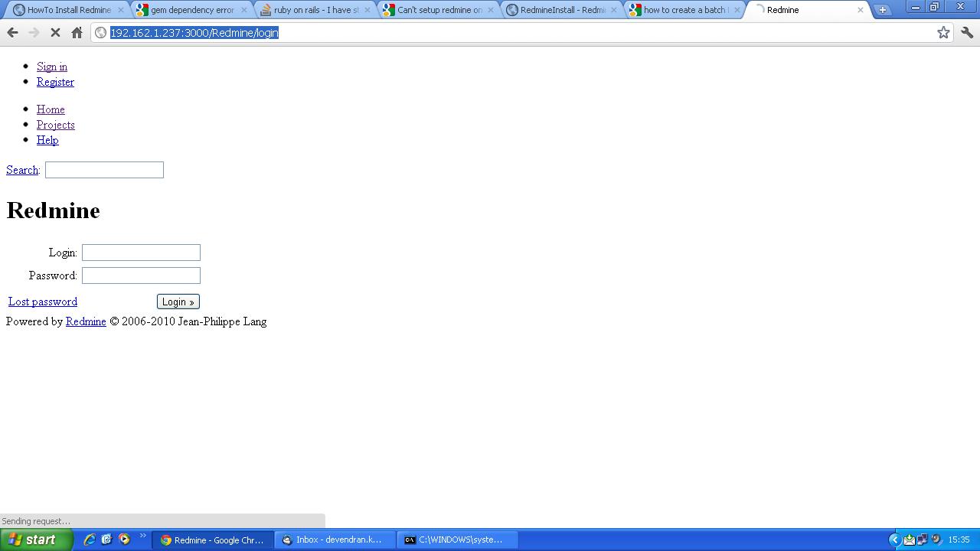
Task: Click the 'Sign in' link
Action: pyautogui.click(x=52, y=67)
